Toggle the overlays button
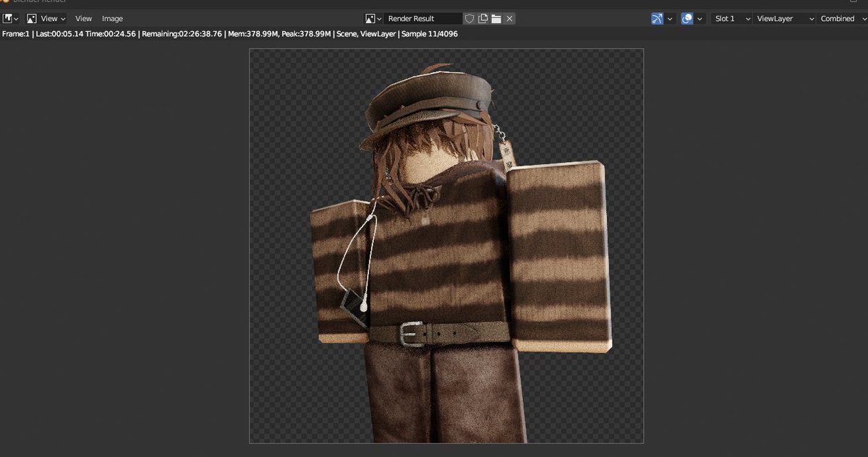The width and height of the screenshot is (868, 457). coord(688,19)
